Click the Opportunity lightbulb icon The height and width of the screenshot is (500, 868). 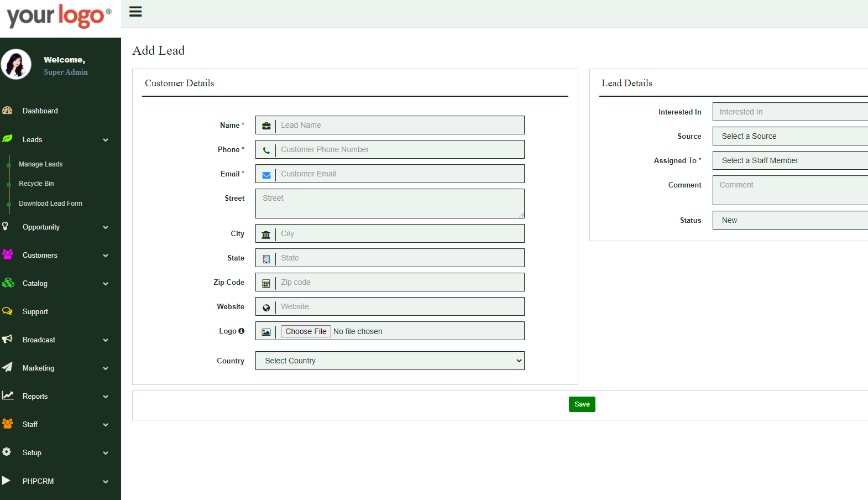(x=6, y=226)
